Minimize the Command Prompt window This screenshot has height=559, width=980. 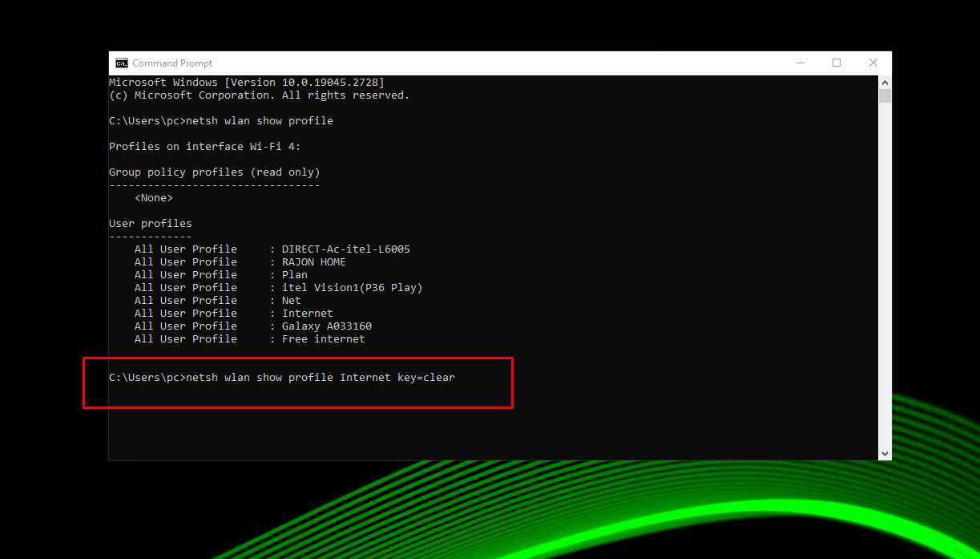[800, 63]
